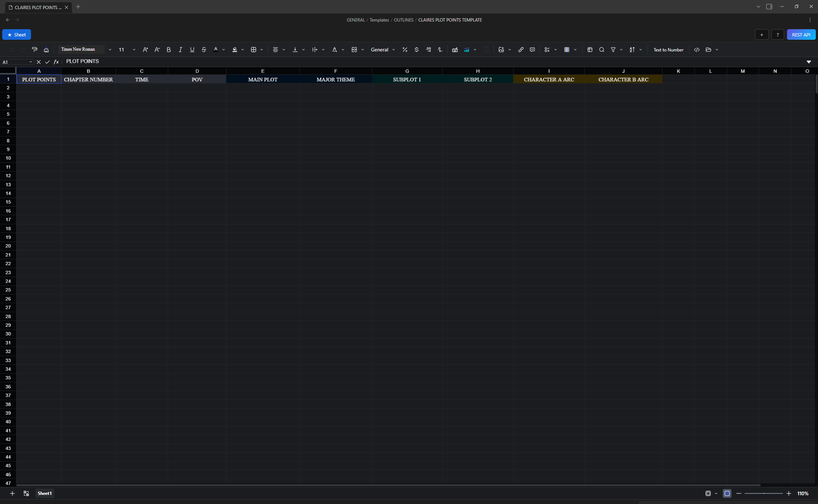
Task: Apply percent number format
Action: pyautogui.click(x=405, y=50)
